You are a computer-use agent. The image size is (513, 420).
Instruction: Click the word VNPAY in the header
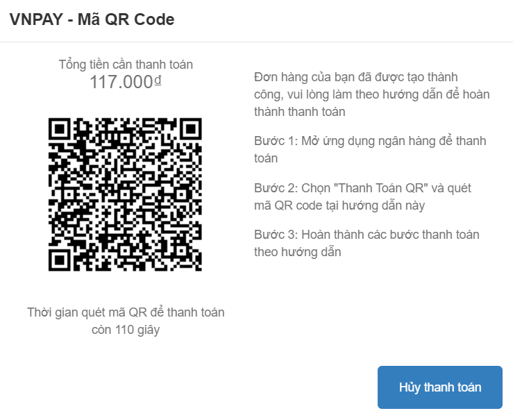pyautogui.click(x=36, y=19)
